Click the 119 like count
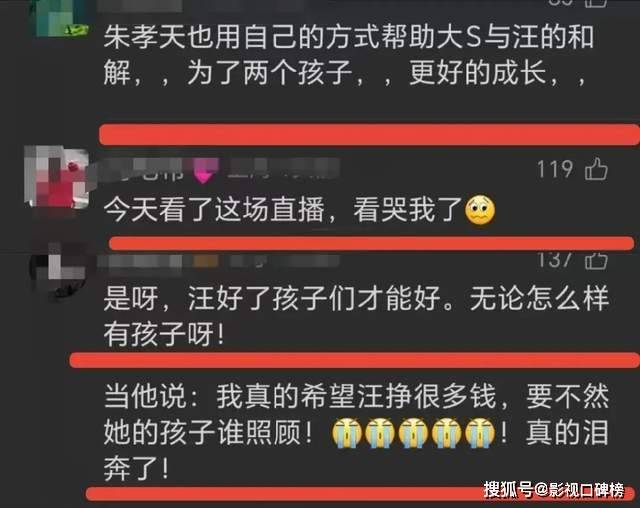 coord(554,169)
